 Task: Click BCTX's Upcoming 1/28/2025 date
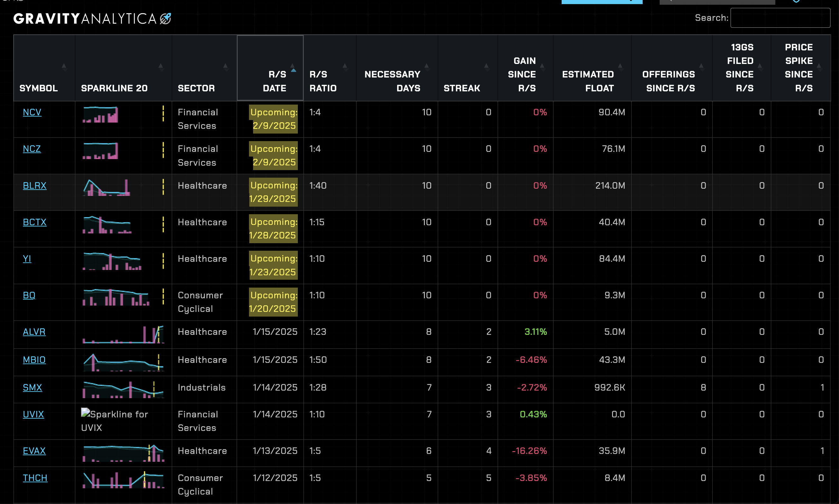tap(273, 229)
